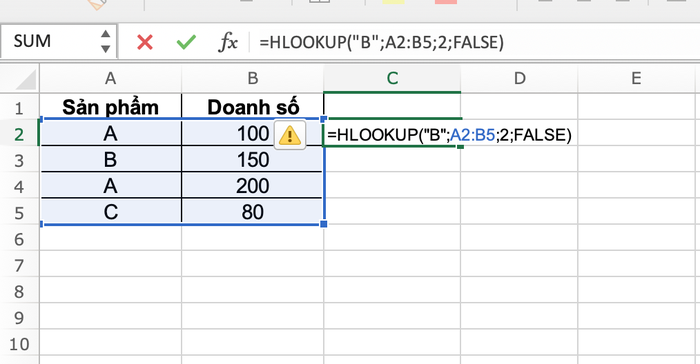The height and width of the screenshot is (364, 700).
Task: Cancel the formula with the red X
Action: pyautogui.click(x=145, y=42)
